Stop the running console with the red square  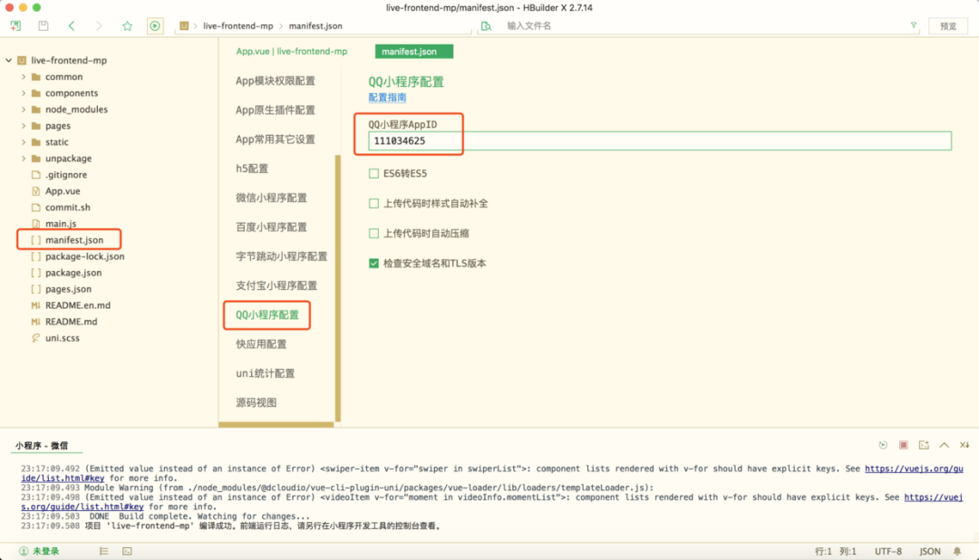tap(904, 445)
